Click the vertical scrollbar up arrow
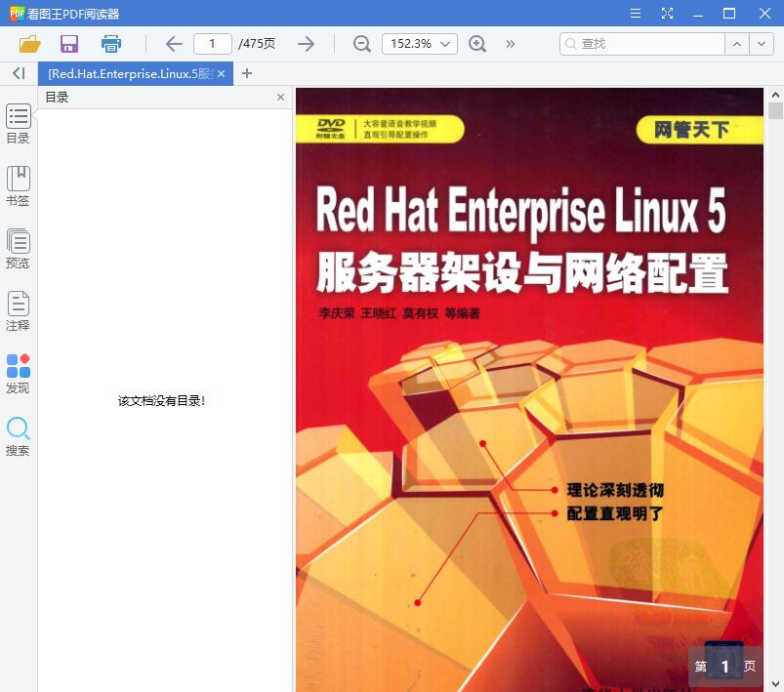This screenshot has width=784, height=692. coord(775,95)
